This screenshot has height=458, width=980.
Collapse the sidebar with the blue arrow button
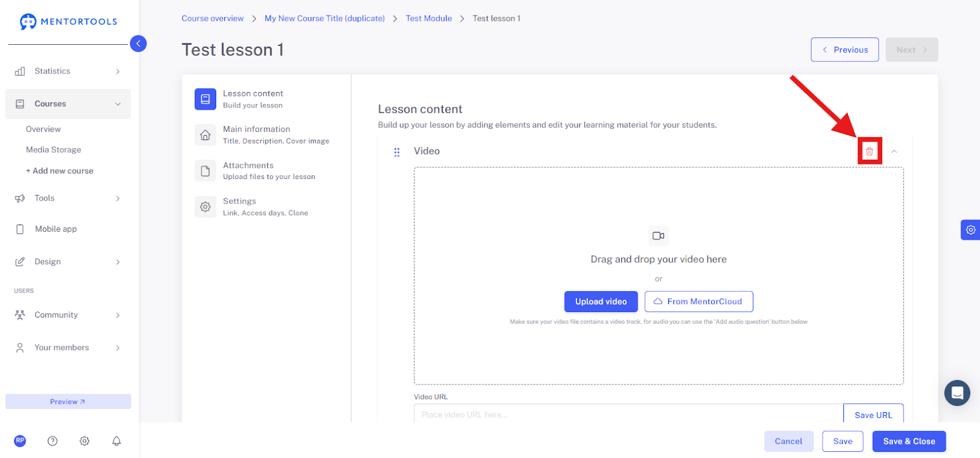pos(138,44)
